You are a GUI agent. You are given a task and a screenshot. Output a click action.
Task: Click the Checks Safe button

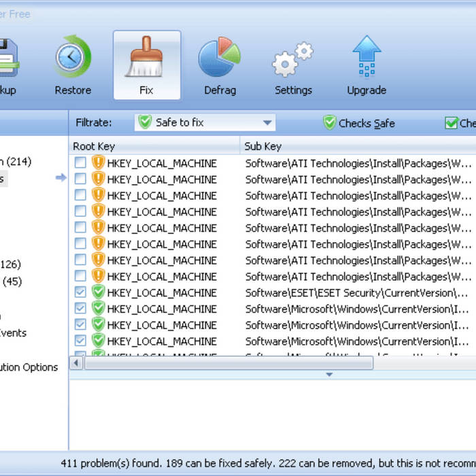click(359, 123)
